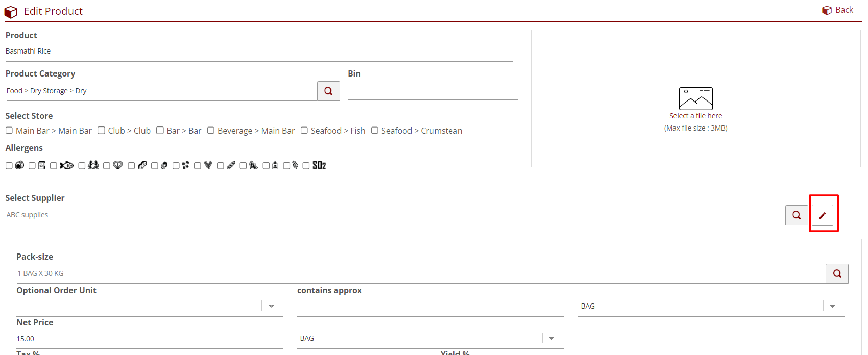Focus the Net Price field showing 15.00
Viewport: 868px width, 355px height.
click(x=148, y=339)
